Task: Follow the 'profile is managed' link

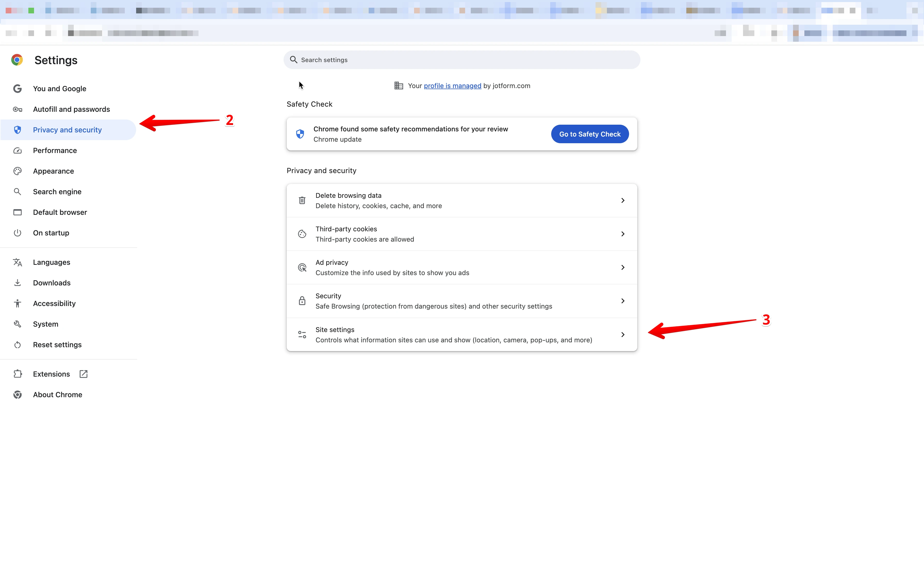Action: point(452,86)
